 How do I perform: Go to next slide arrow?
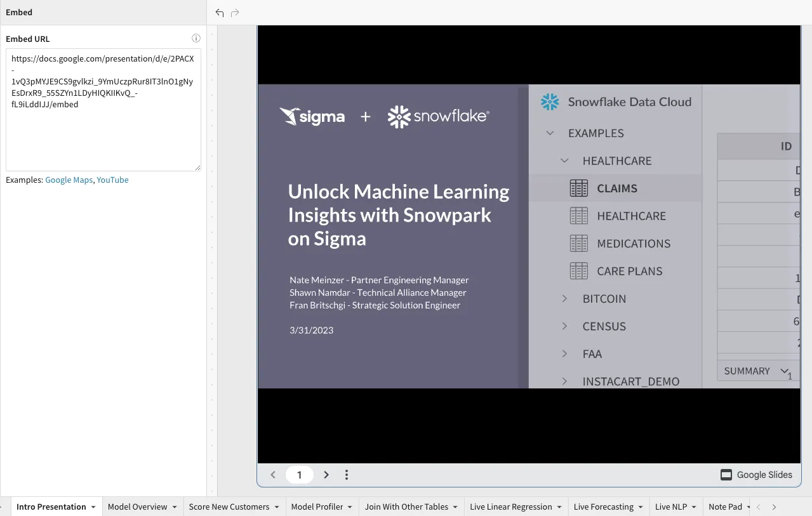coord(326,475)
